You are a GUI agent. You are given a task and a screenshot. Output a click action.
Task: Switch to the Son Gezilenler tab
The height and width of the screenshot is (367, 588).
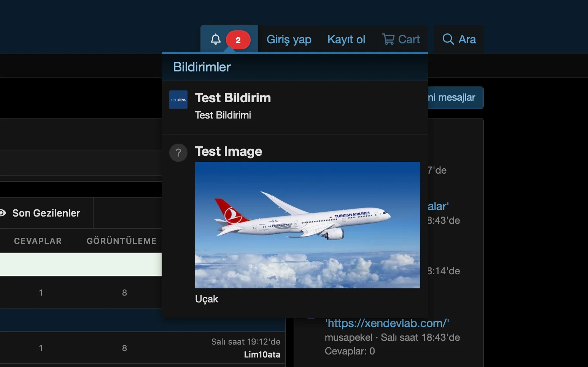click(x=46, y=213)
